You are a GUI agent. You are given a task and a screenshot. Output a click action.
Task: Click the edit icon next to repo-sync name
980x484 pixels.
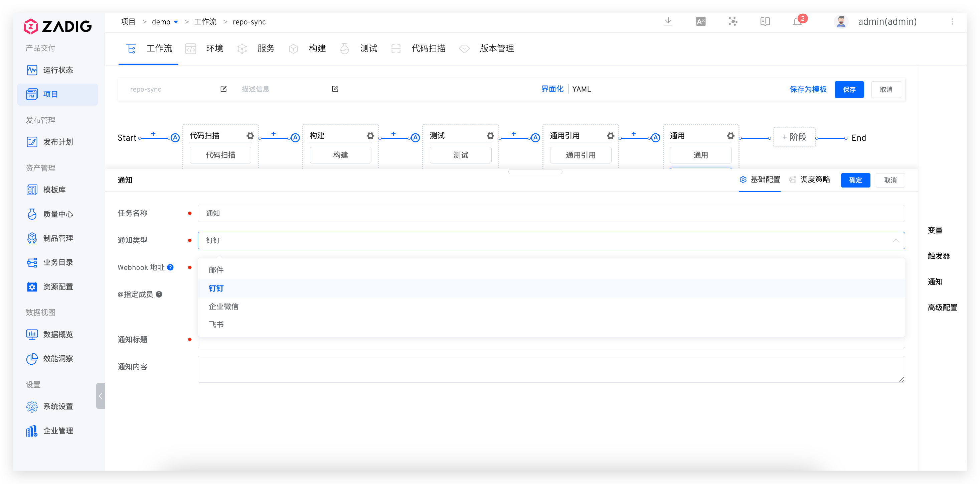pos(224,89)
